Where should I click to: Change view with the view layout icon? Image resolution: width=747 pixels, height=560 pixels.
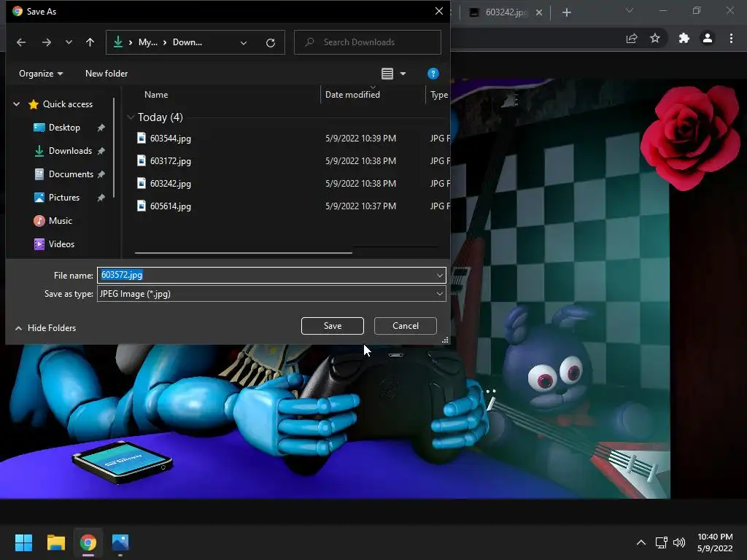(x=387, y=74)
